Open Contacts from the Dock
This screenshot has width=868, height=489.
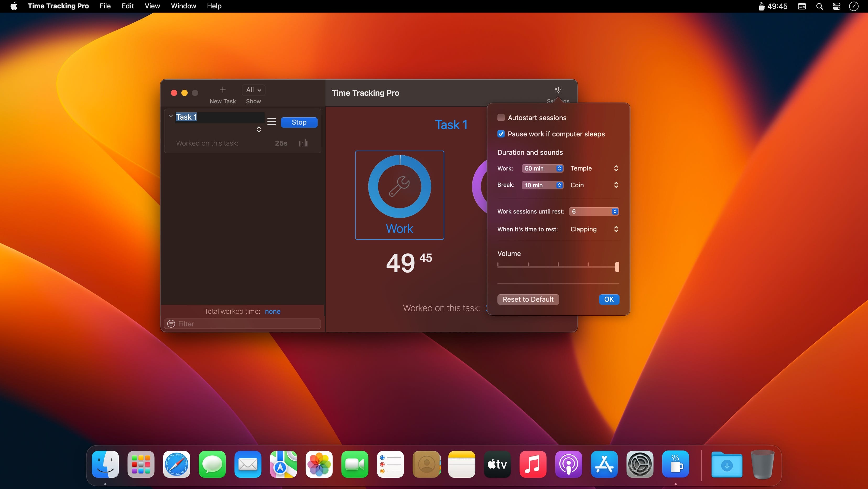426,464
